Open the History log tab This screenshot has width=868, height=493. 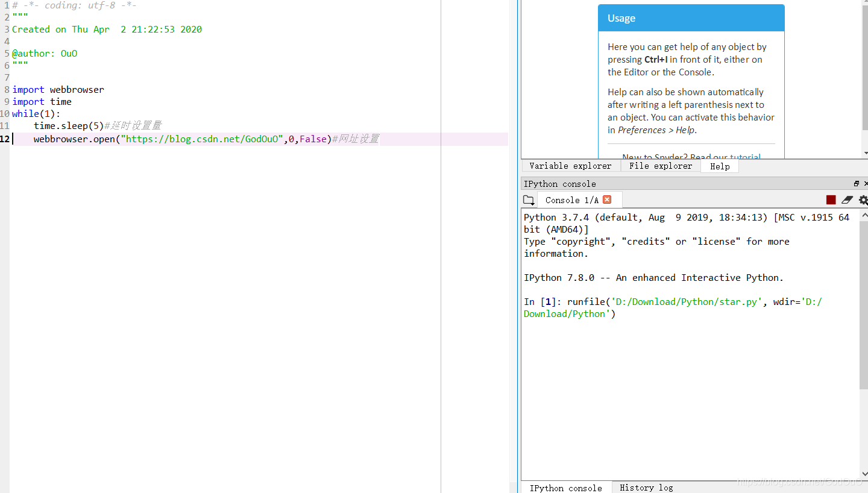[x=646, y=488]
